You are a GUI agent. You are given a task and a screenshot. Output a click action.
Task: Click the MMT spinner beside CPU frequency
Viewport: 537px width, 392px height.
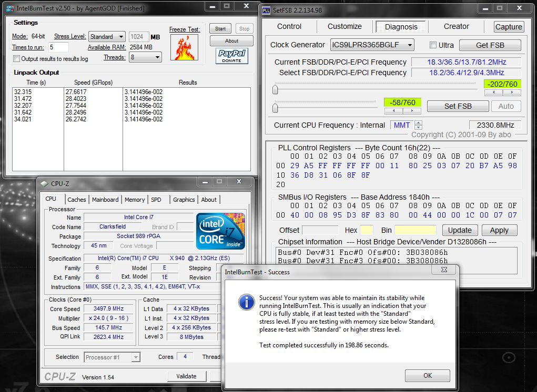(418, 125)
